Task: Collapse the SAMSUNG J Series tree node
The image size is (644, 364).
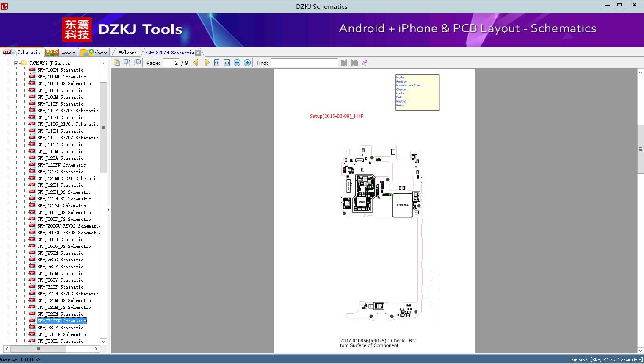Action: click(x=16, y=63)
